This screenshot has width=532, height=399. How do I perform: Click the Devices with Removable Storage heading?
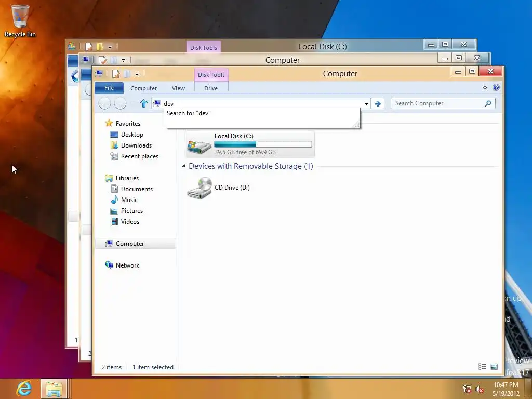[x=251, y=166]
